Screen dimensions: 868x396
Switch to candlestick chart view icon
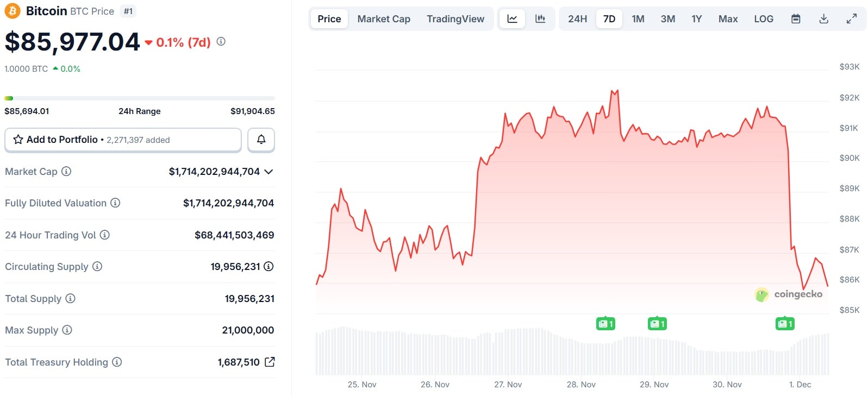[x=540, y=19]
